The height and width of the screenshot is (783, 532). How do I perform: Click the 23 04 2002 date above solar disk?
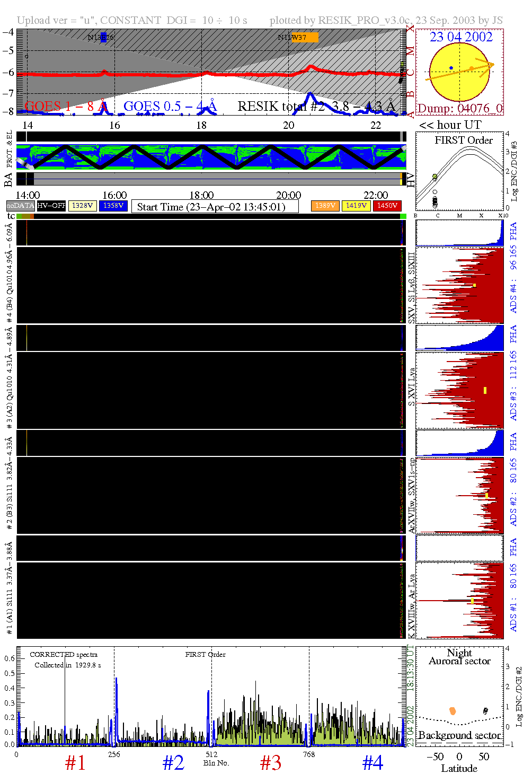(461, 37)
